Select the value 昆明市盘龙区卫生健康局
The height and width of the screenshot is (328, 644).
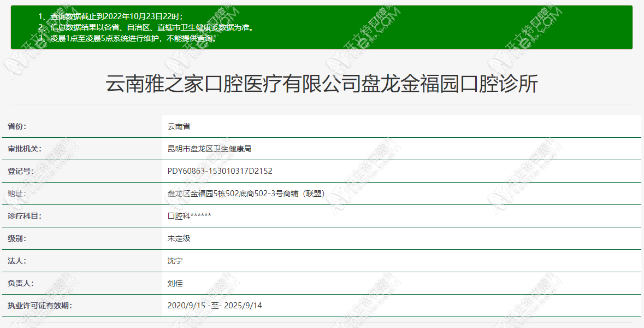(209, 149)
